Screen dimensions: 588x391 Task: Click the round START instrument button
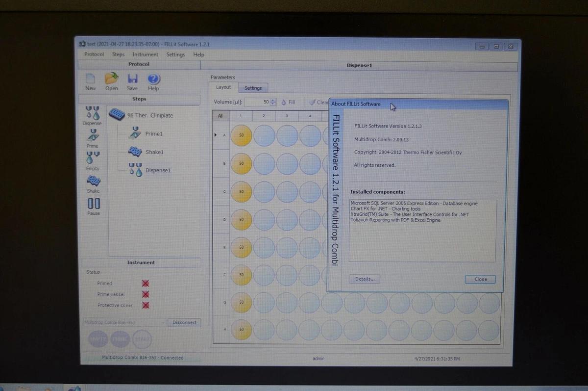pos(142,339)
